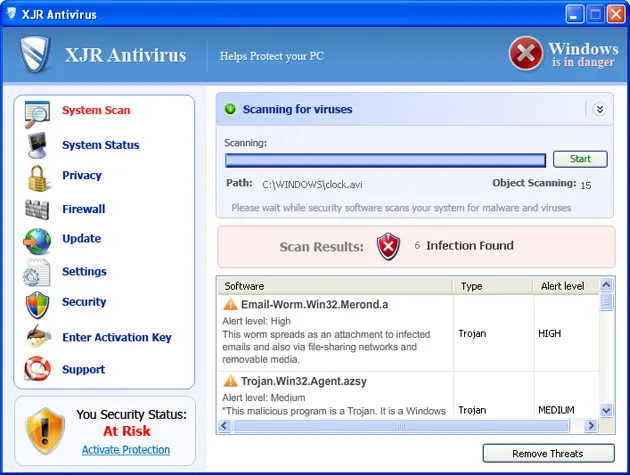The width and height of the screenshot is (630, 475).
Task: Sort by the Software column header
Action: coord(335,286)
